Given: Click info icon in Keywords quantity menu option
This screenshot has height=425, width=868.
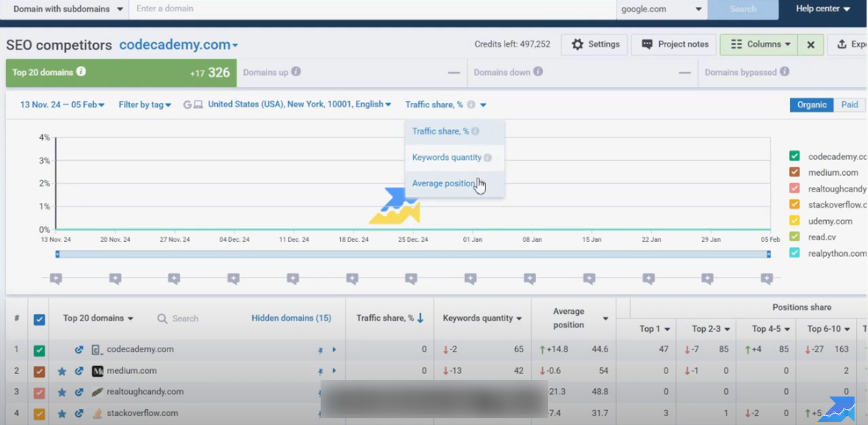Looking at the screenshot, I should coord(487,158).
